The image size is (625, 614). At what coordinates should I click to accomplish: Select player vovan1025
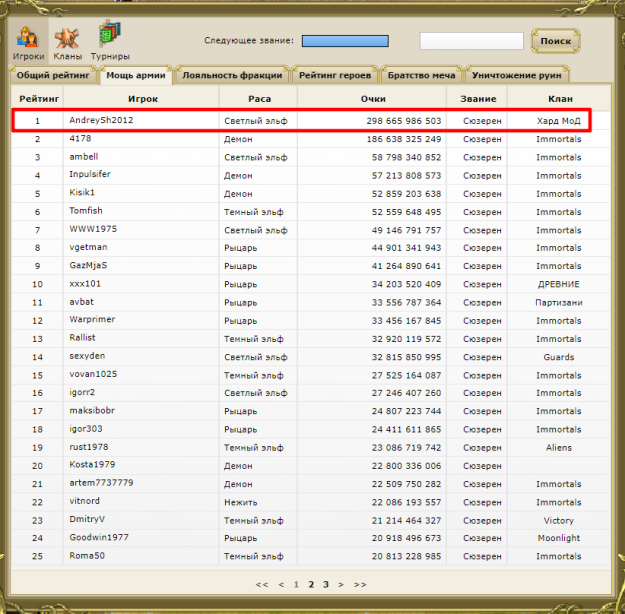click(93, 374)
